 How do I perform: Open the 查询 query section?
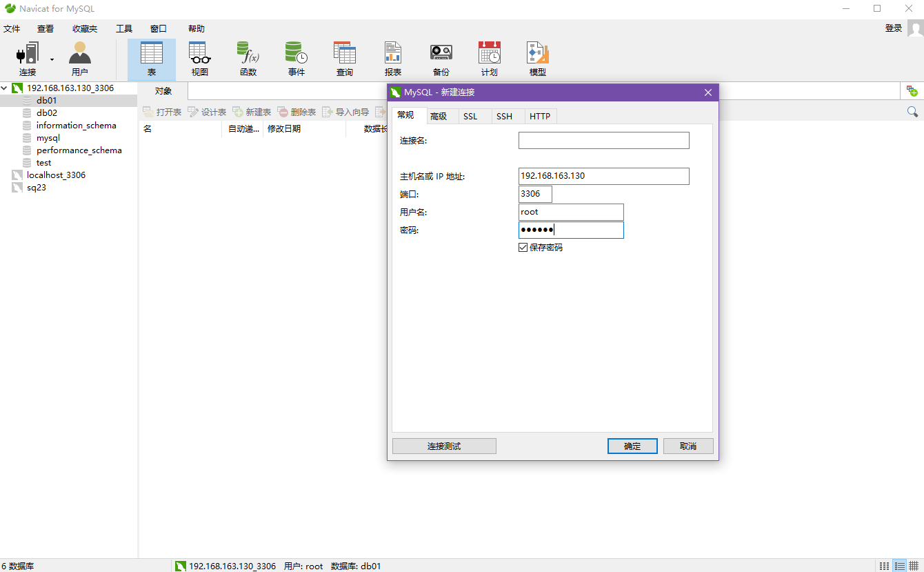tap(345, 59)
